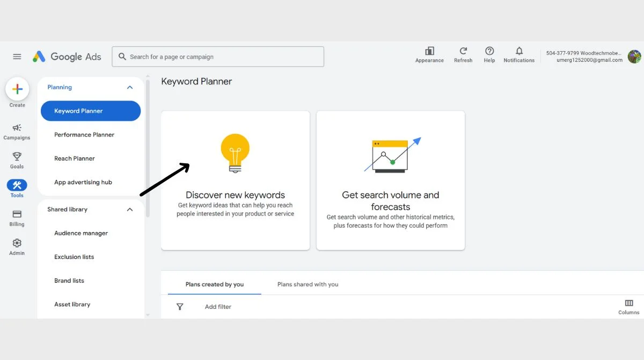644x360 pixels.
Task: Open the hamburger main menu
Action: point(17,56)
